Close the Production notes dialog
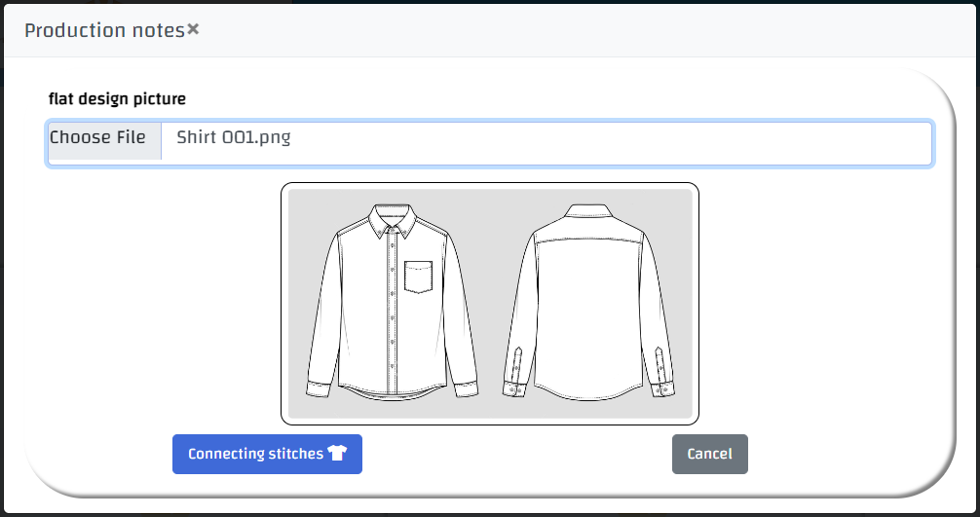 (193, 29)
